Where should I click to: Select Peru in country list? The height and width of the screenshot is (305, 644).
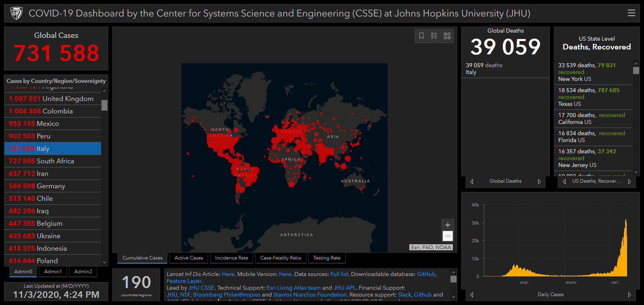(53, 136)
